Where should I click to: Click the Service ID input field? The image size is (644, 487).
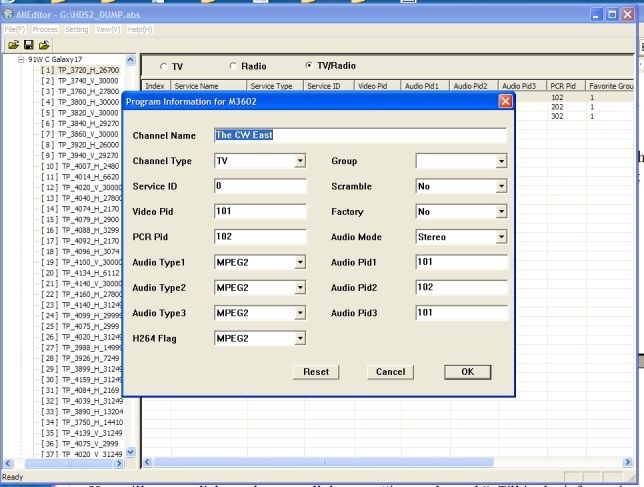[260, 186]
